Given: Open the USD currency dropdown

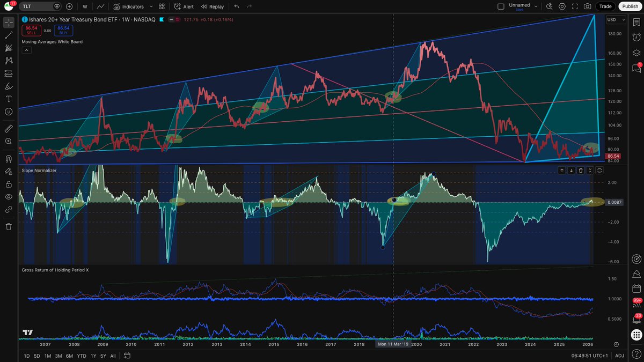Looking at the screenshot, I should 615,20.
